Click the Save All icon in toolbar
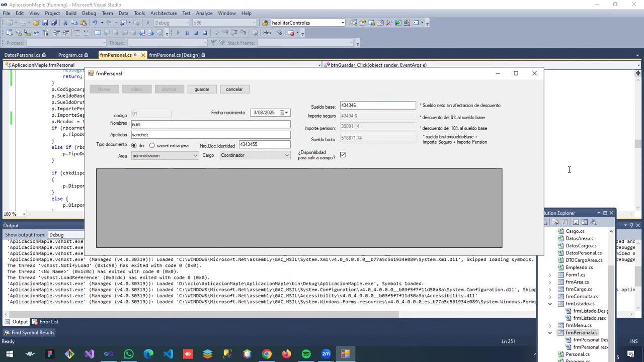Viewport: 644px width, 362px height. 54,23
